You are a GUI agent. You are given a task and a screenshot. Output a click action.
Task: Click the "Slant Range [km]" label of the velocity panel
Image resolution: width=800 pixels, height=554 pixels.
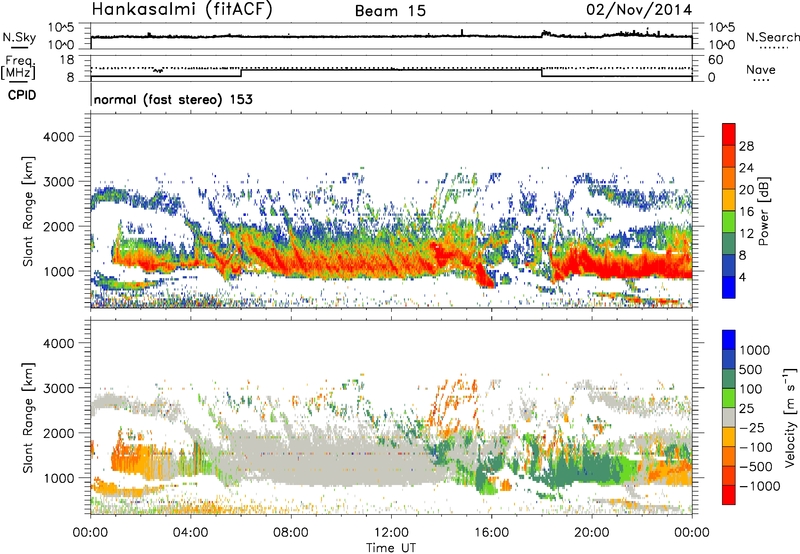click(x=28, y=417)
